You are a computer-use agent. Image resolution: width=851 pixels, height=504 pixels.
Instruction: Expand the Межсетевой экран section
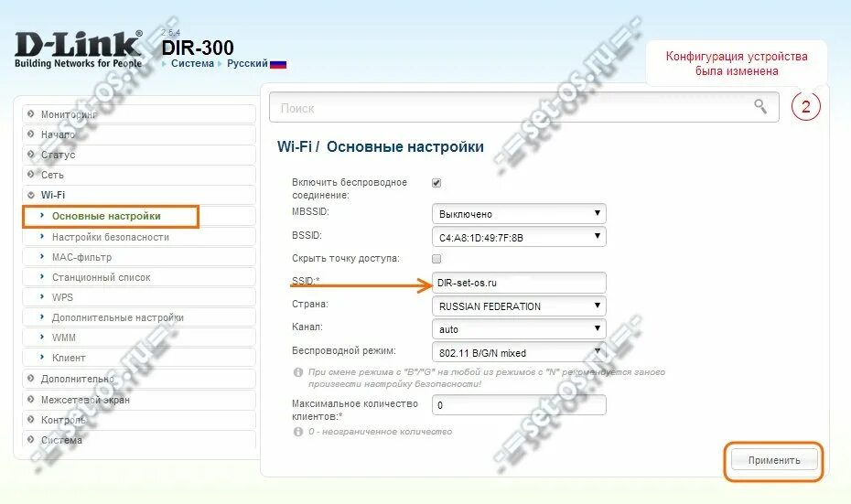click(139, 400)
